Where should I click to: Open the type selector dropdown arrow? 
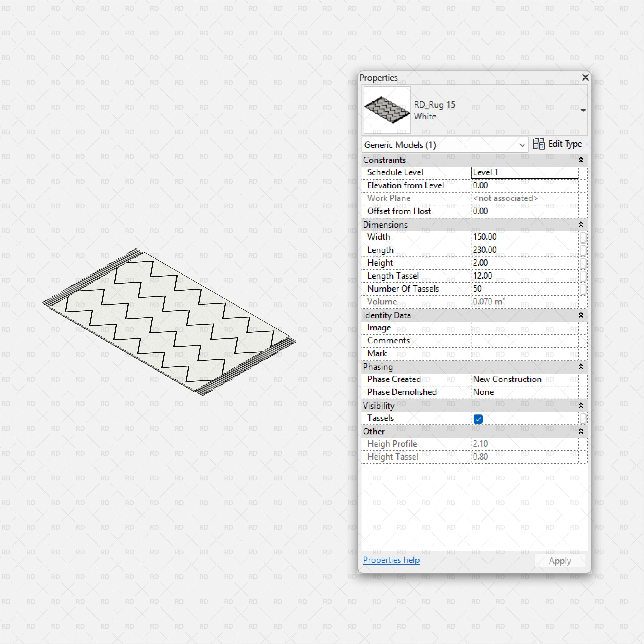[583, 110]
